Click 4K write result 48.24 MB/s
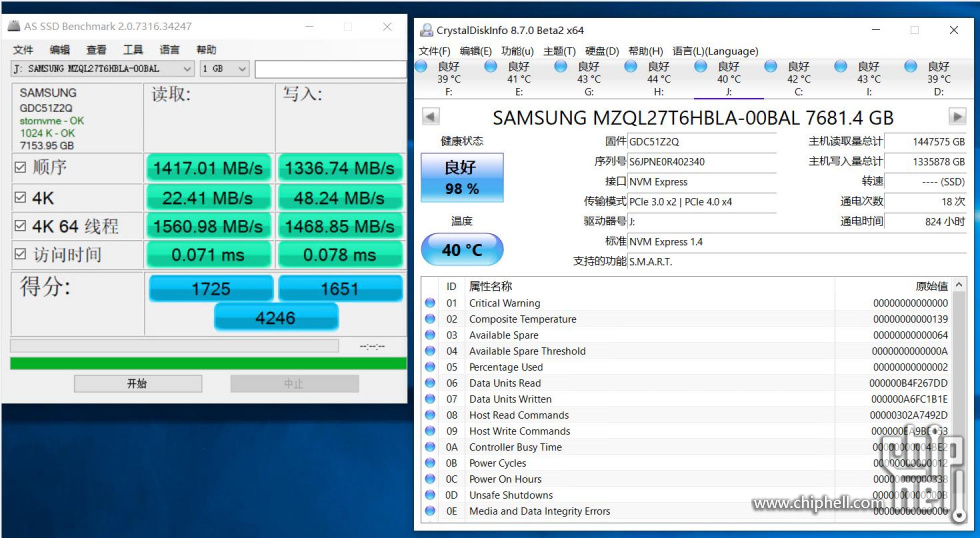Image resolution: width=980 pixels, height=538 pixels. [x=340, y=197]
